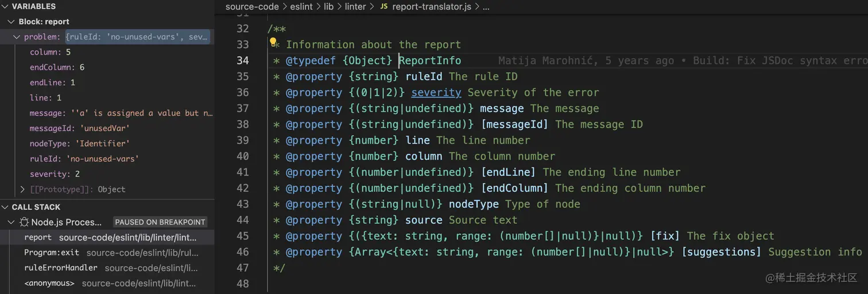Screen dimensions: 868x294
Task: Select ruleId: 'no-unused-vars' variable
Action: (x=84, y=158)
